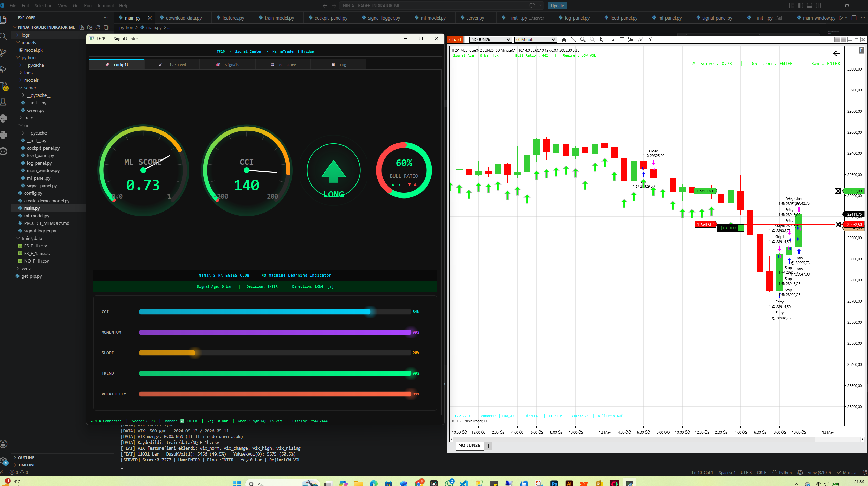Click the CCI progress bar in Signal Center
This screenshot has width=868, height=486.
tap(275, 312)
